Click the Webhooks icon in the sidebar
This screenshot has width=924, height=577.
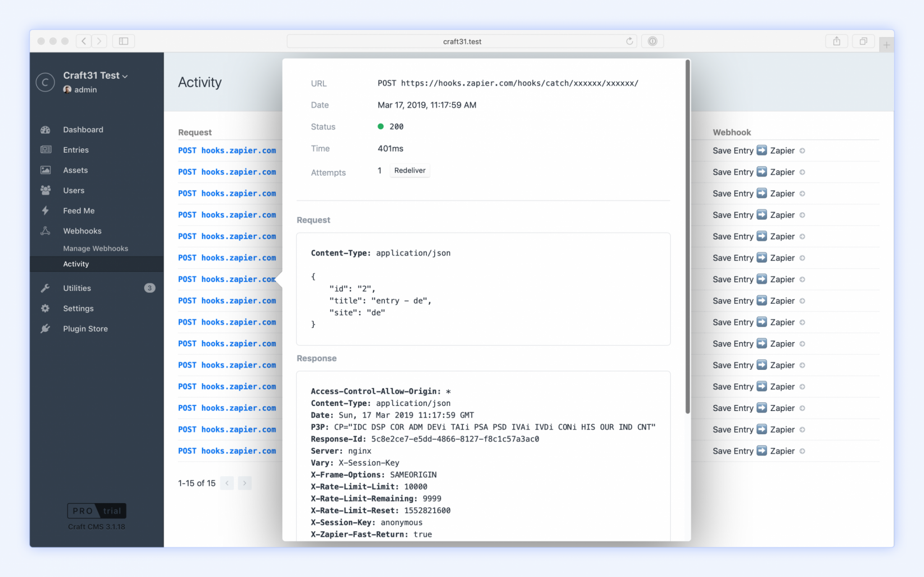45,230
